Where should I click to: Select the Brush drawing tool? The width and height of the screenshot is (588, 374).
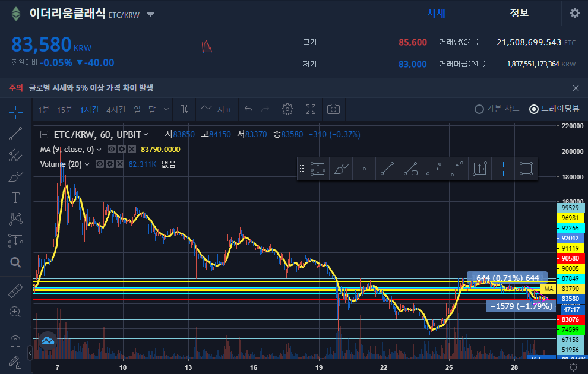[15, 176]
